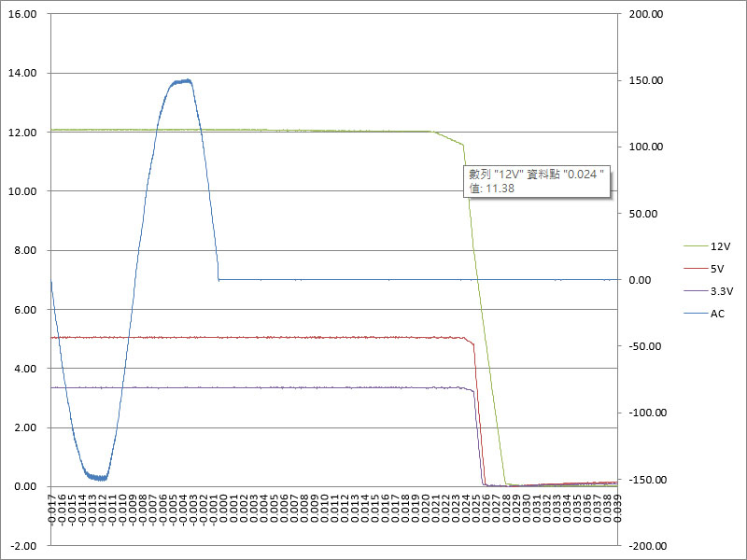
Task: Click the 200.00 secondary axis label
Action: [646, 14]
